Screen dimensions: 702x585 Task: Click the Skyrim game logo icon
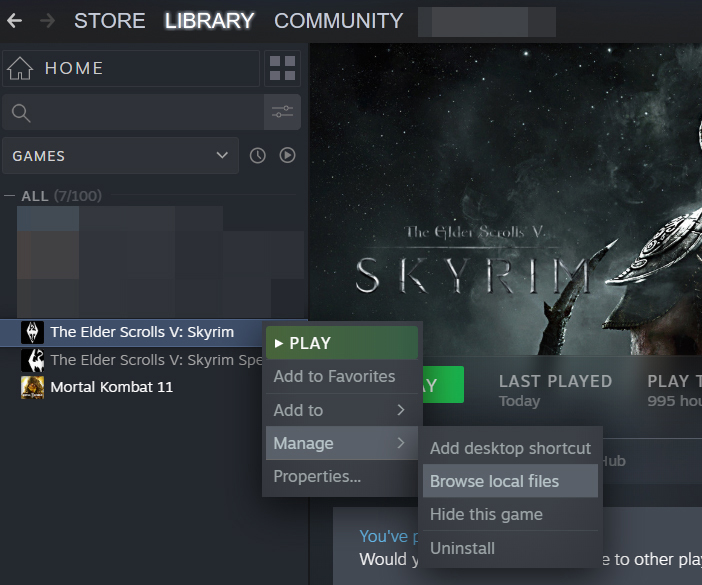(x=32, y=333)
